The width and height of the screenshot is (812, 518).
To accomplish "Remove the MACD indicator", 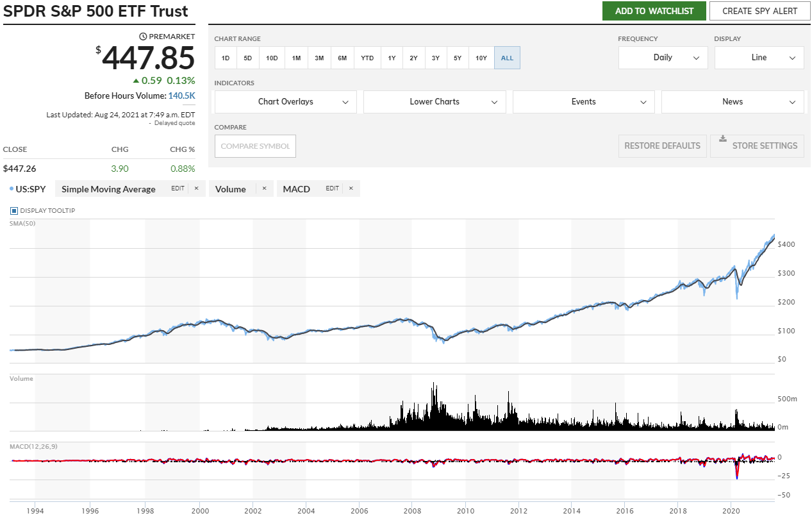I will click(351, 188).
